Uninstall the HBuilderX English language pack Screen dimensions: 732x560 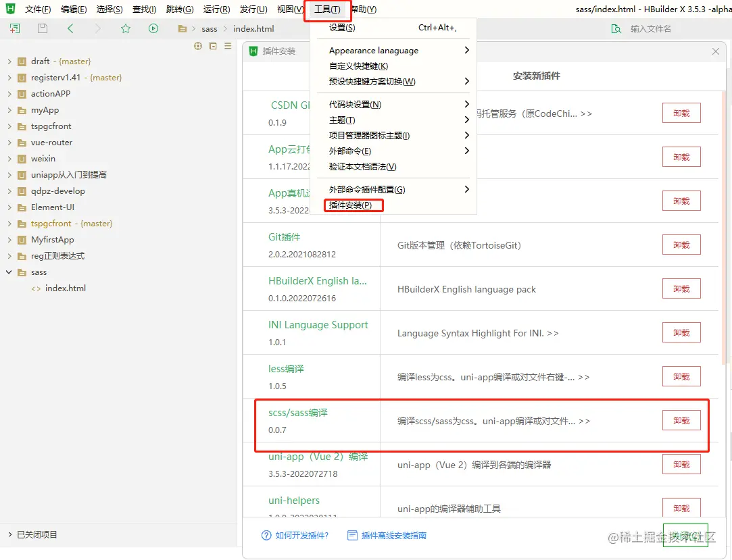[x=681, y=289]
